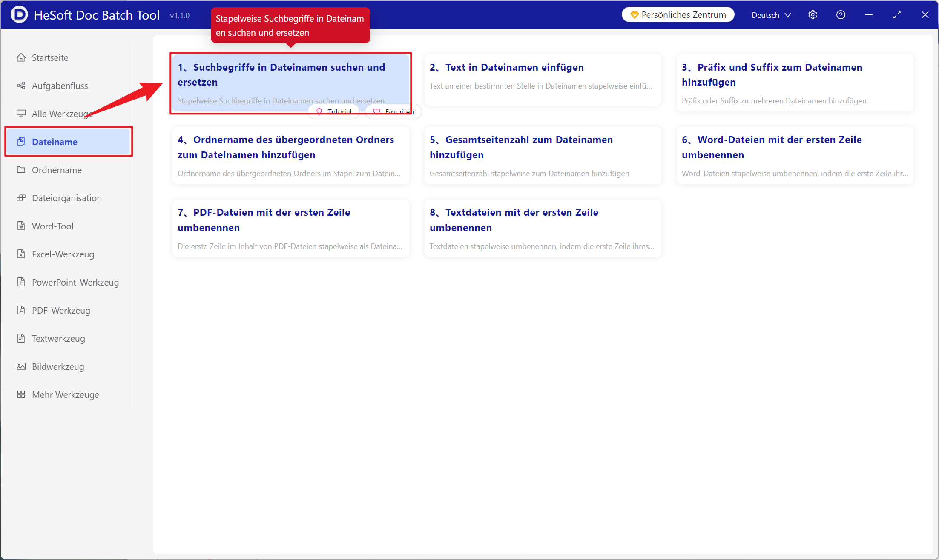This screenshot has width=939, height=560.
Task: Open 'Textdateien mit der ersten Zeile umbenennen' card
Action: pos(543,228)
